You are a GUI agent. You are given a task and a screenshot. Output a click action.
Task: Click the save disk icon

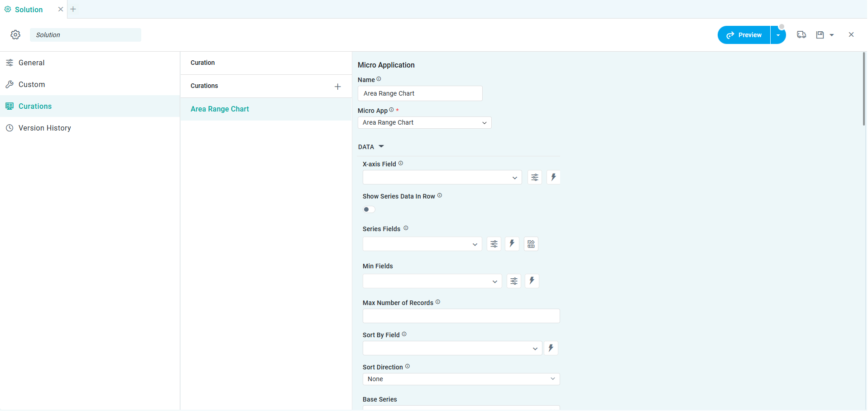(820, 35)
